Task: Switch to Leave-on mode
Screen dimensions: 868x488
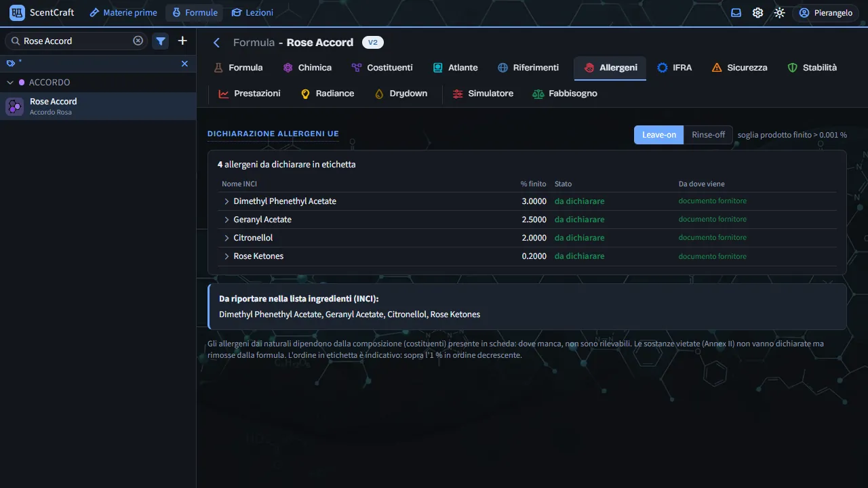Action: (x=659, y=135)
